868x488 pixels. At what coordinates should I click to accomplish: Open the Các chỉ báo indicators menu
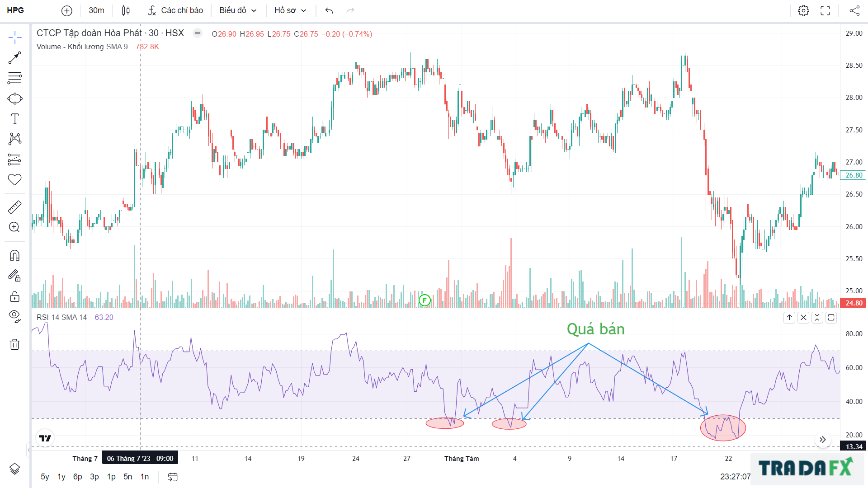[175, 10]
